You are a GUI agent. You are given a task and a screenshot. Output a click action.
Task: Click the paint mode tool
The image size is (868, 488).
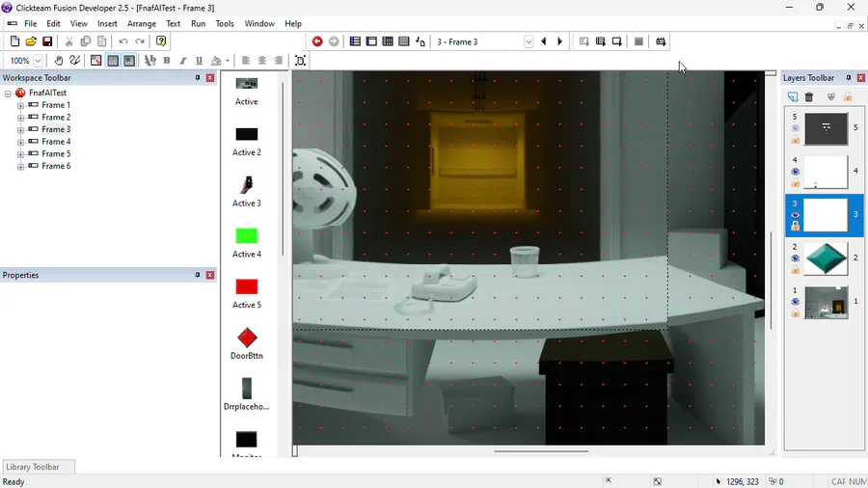click(x=74, y=61)
